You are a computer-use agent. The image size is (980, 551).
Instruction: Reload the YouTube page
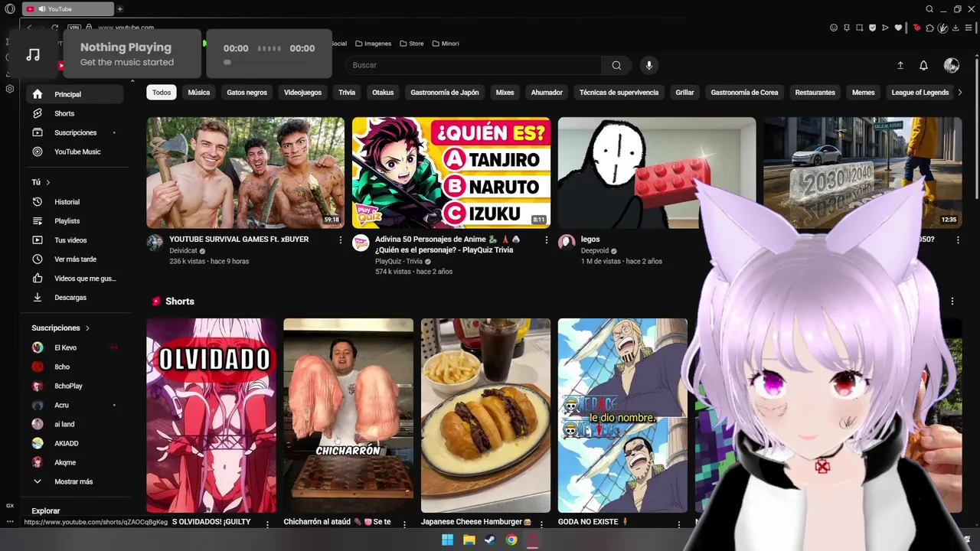tap(55, 28)
